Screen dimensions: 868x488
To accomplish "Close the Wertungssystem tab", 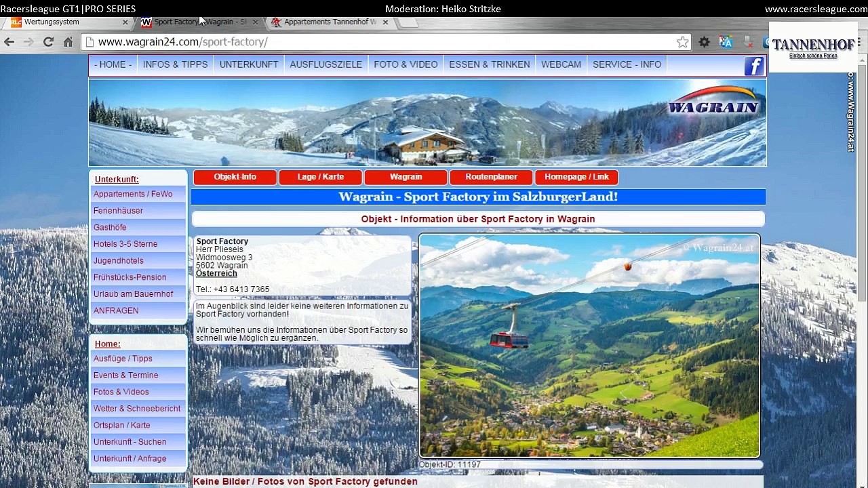I will pos(125,22).
